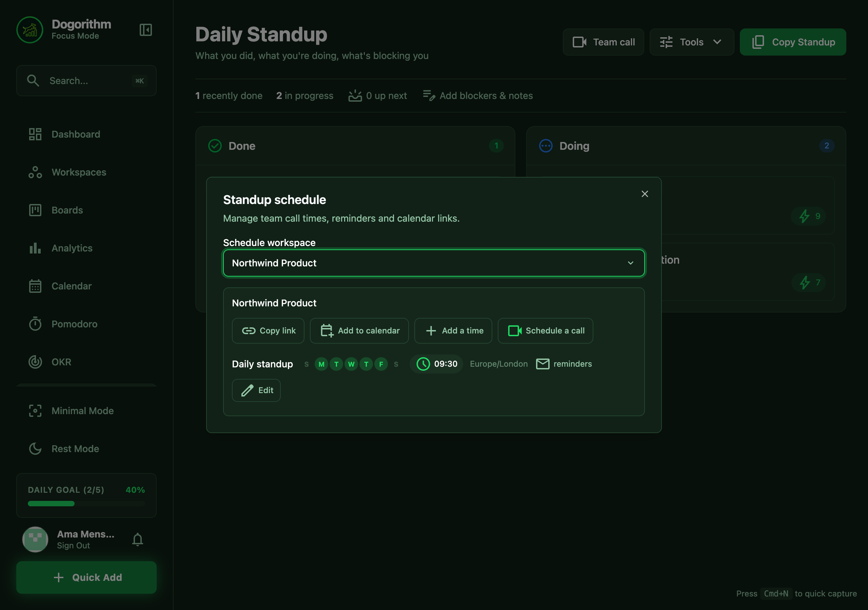
Task: Toggle Wednesday in standup days
Action: (x=351, y=364)
